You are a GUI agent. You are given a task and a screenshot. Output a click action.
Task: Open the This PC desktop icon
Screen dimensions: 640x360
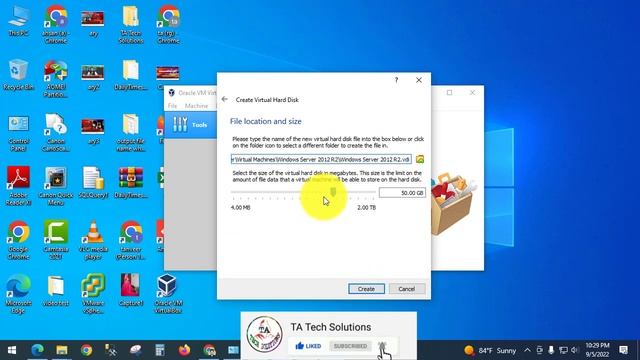[x=18, y=21]
